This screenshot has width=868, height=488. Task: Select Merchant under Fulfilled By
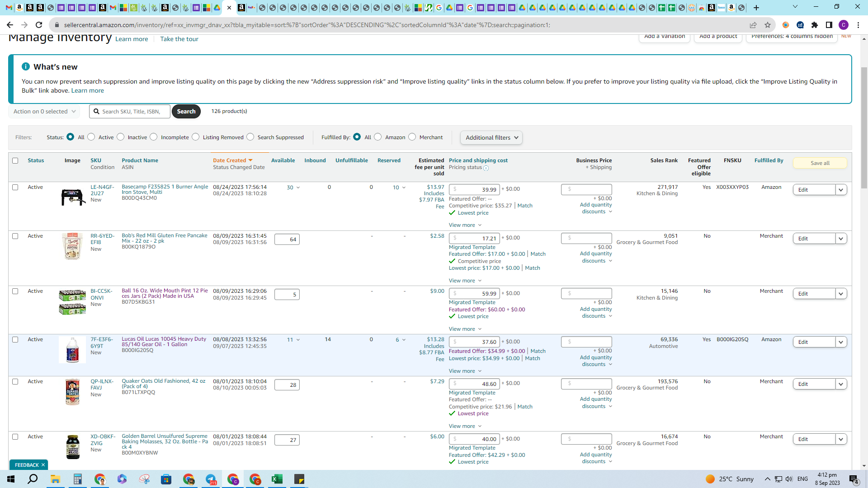click(412, 137)
